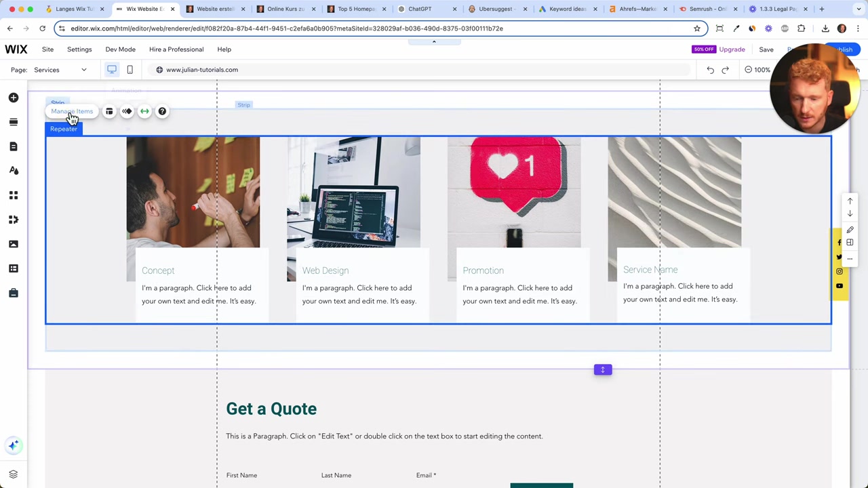The image size is (868, 488).
Task: Open the Layers icon at bottom left
Action: [x=13, y=474]
